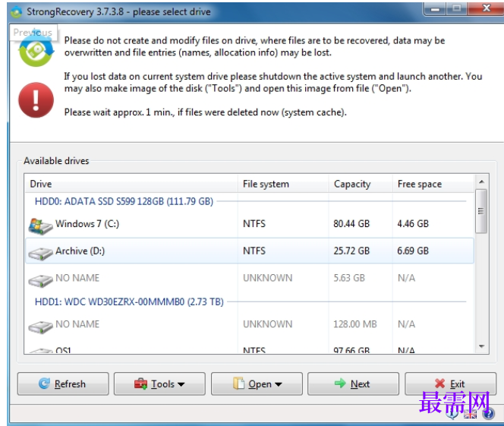Click disk icon of 128.00 MB NO NAME
This screenshot has height=426, width=504.
40,327
